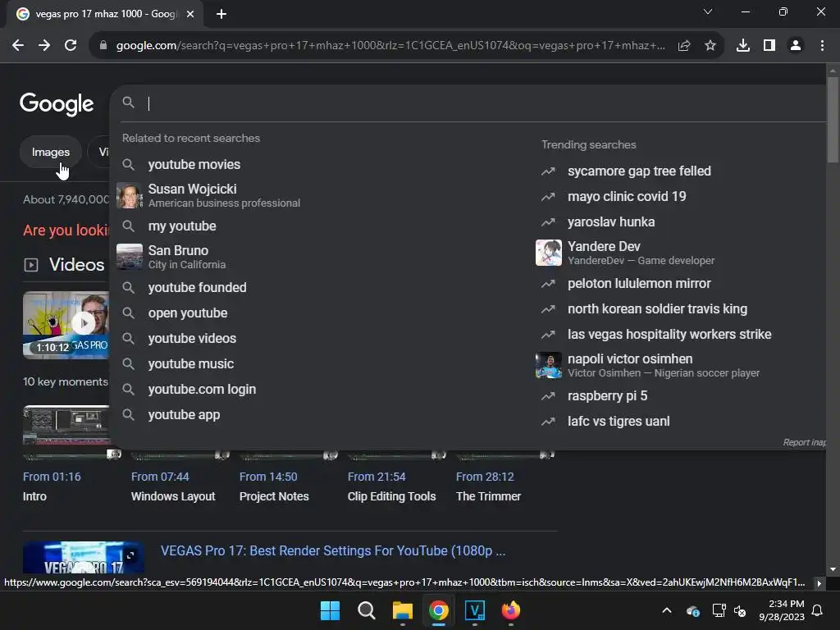View site information lock icon
The image size is (840, 630).
coord(103,46)
